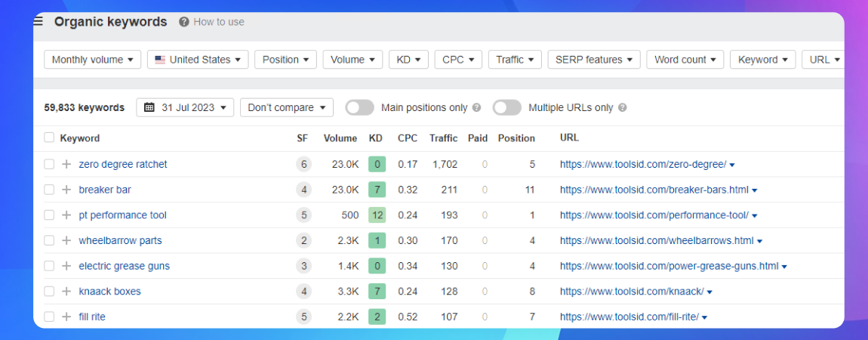The image size is (868, 340).
Task: Open the breaker bar keyword link
Action: click(105, 190)
